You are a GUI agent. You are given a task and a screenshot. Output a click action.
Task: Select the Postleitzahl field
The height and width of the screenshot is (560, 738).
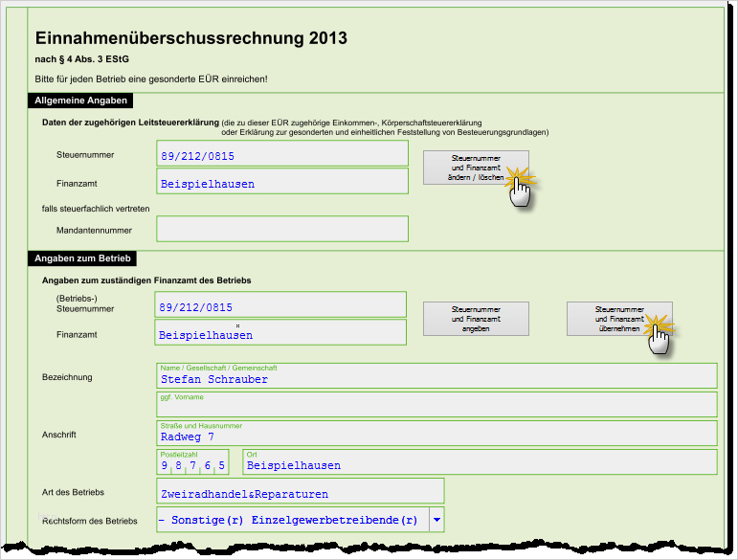click(192, 462)
